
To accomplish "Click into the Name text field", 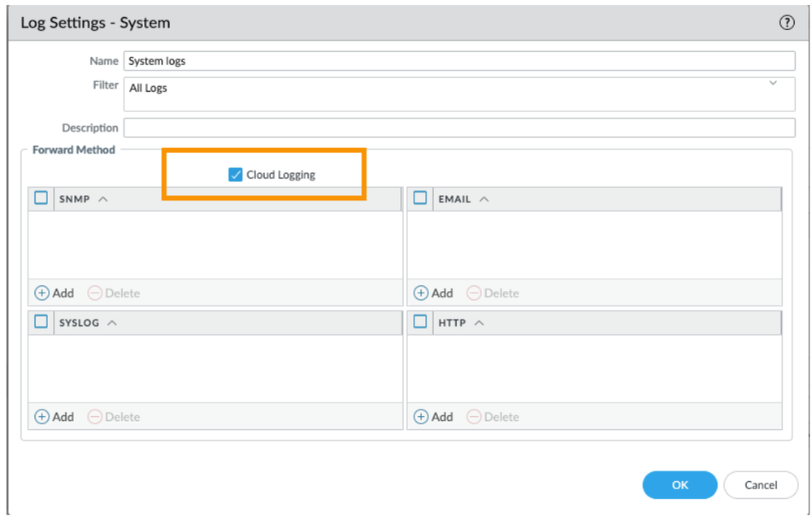I will [x=459, y=61].
